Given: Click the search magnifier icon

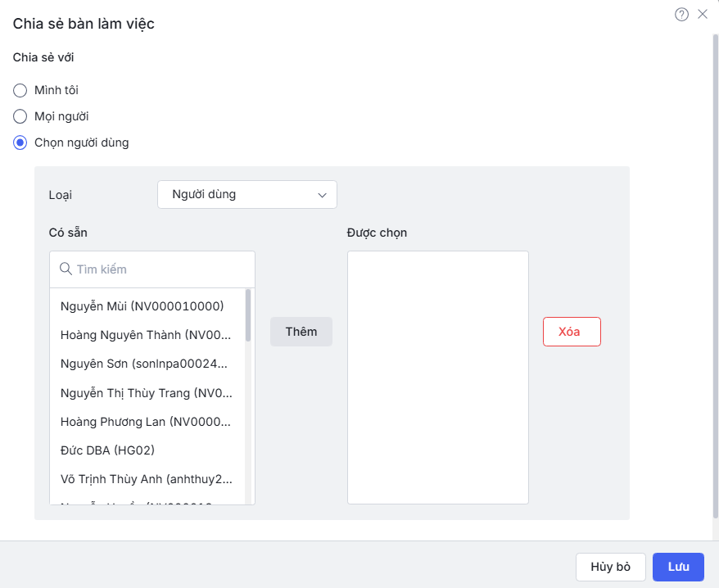Looking at the screenshot, I should coord(66,269).
